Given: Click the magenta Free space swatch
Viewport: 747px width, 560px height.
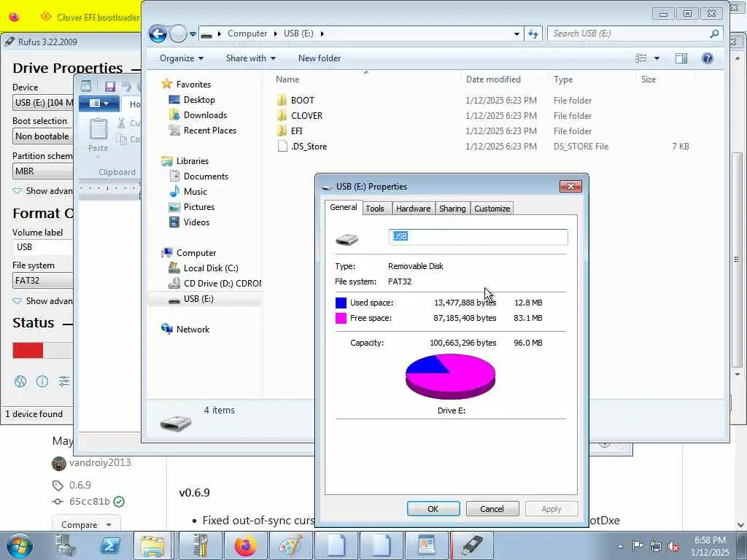Looking at the screenshot, I should coord(341,318).
